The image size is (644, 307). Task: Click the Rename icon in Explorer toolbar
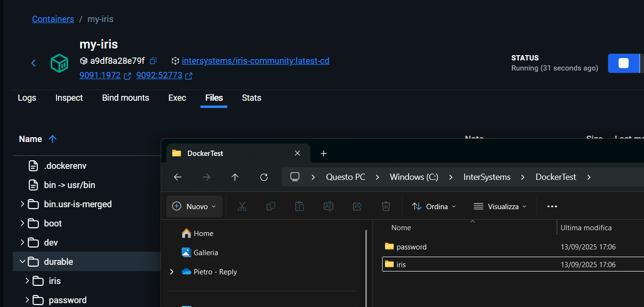coord(328,206)
